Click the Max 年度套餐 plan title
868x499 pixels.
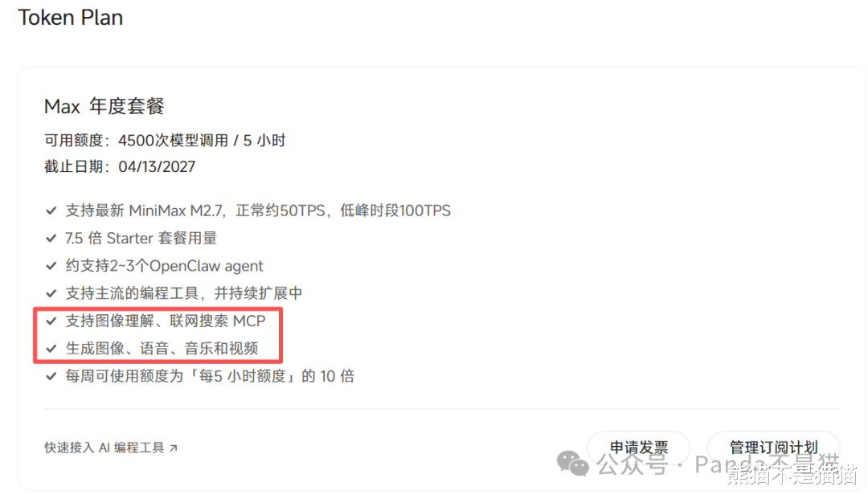point(104,106)
